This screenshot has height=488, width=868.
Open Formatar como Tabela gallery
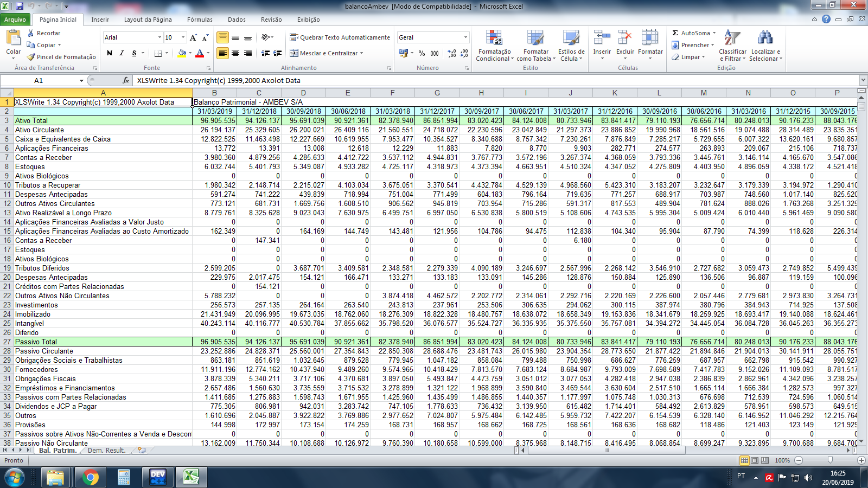(x=535, y=46)
